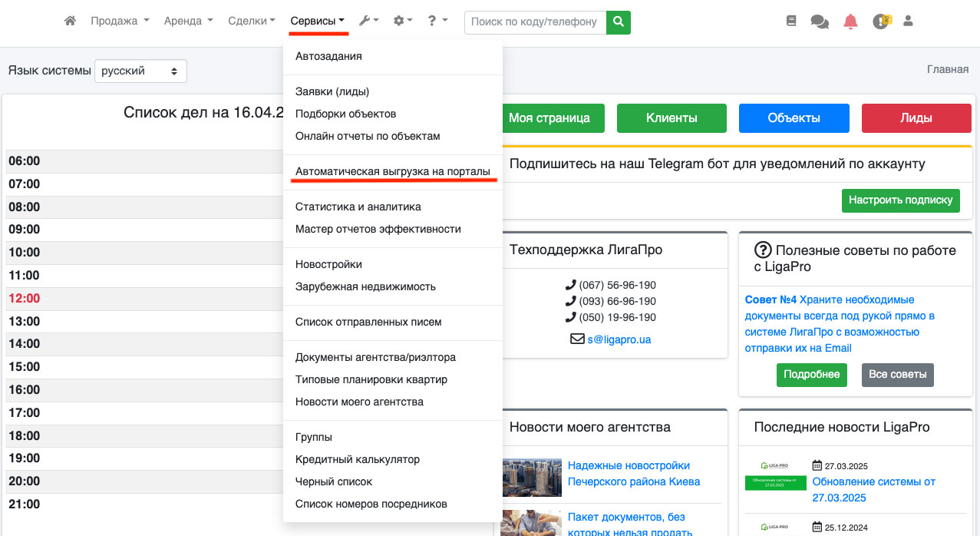Viewport: 980px width, 536px height.
Task: Open the system language select box
Action: click(x=140, y=71)
